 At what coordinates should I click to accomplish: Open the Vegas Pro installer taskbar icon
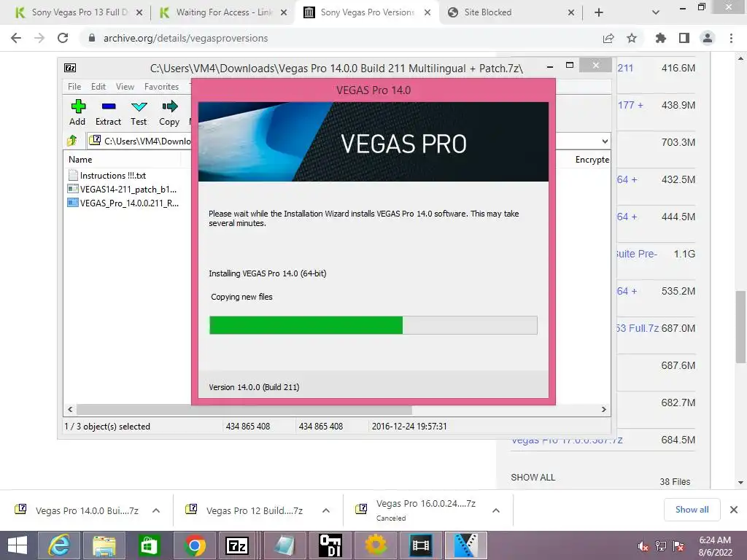coord(465,545)
